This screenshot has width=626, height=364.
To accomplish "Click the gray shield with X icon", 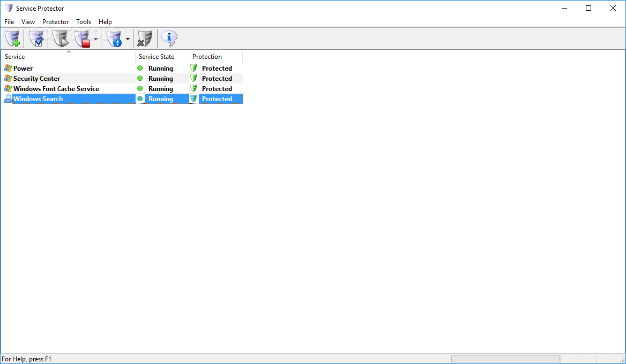I will point(145,39).
